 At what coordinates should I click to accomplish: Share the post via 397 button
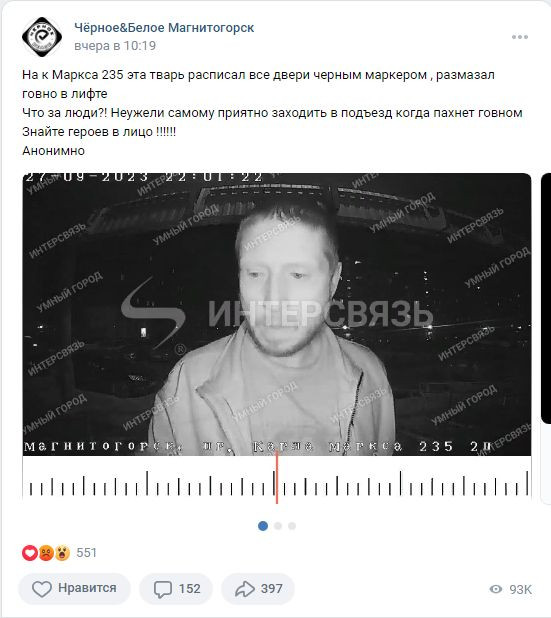258,588
